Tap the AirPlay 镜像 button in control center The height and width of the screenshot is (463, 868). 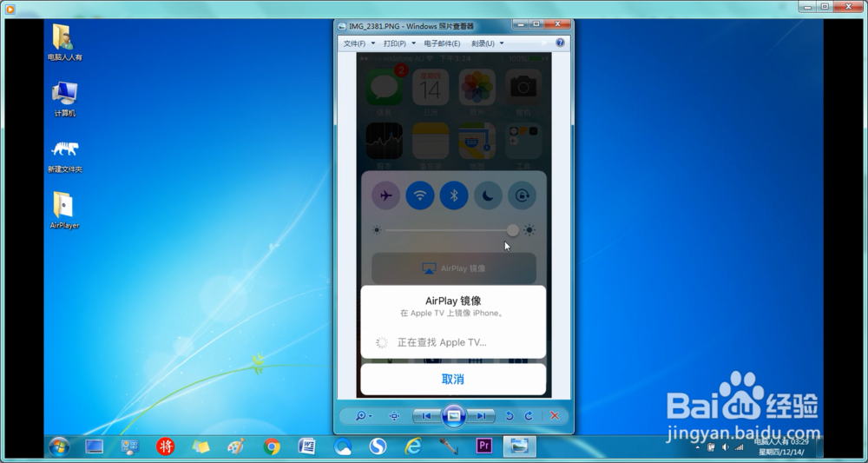pyautogui.click(x=454, y=268)
